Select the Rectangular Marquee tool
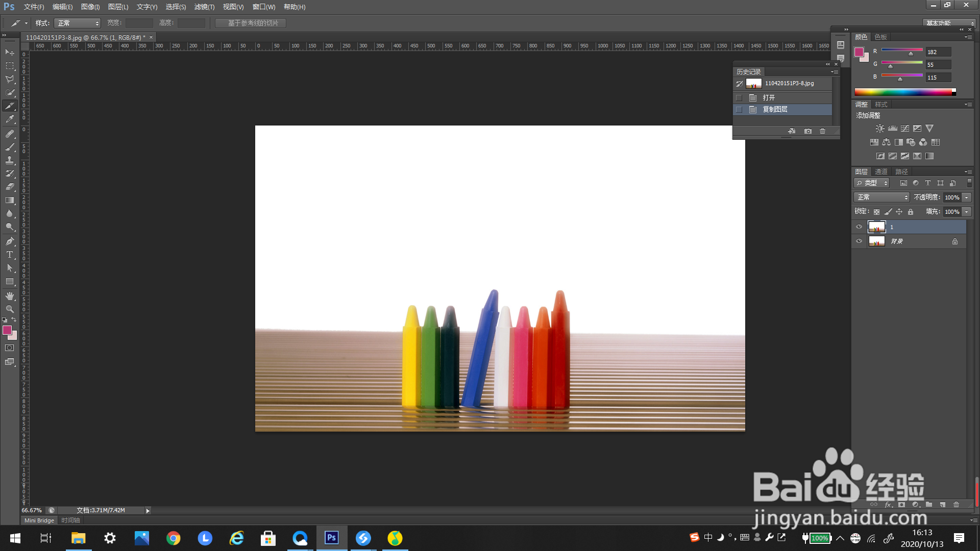This screenshot has height=551, width=980. coord(10,66)
